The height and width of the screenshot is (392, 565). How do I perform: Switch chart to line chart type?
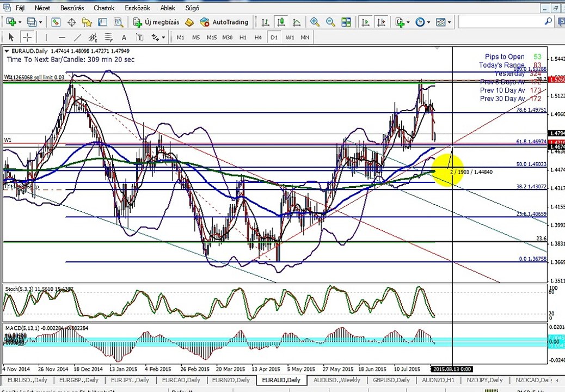pos(297,22)
